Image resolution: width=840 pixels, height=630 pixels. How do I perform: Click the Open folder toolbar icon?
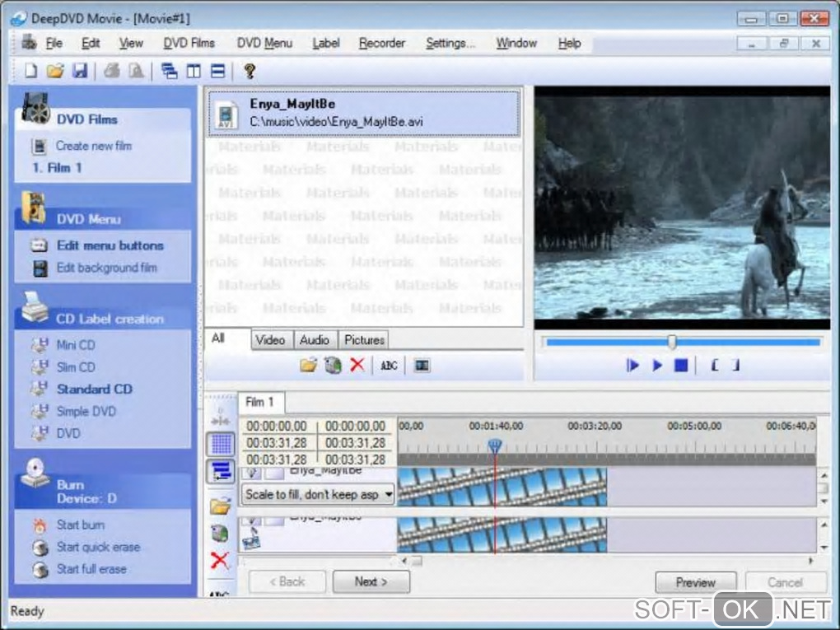pos(55,71)
